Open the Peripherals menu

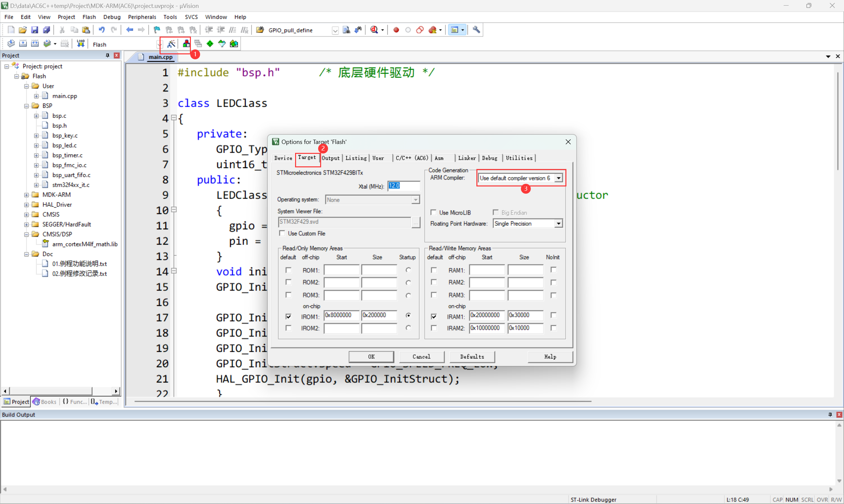(x=142, y=17)
